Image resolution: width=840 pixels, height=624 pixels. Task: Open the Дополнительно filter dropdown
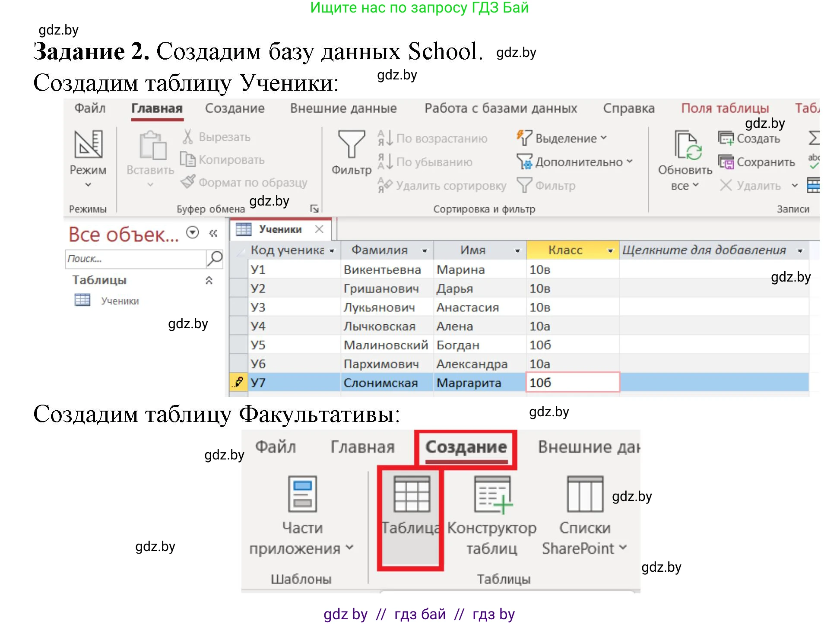point(629,162)
